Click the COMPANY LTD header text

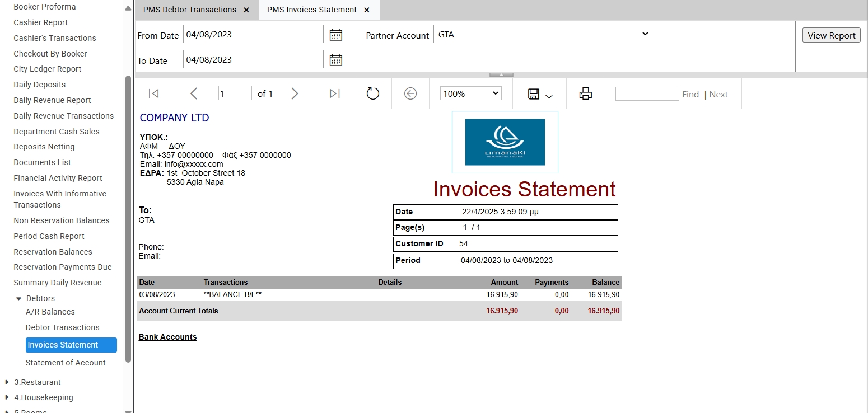pos(174,118)
